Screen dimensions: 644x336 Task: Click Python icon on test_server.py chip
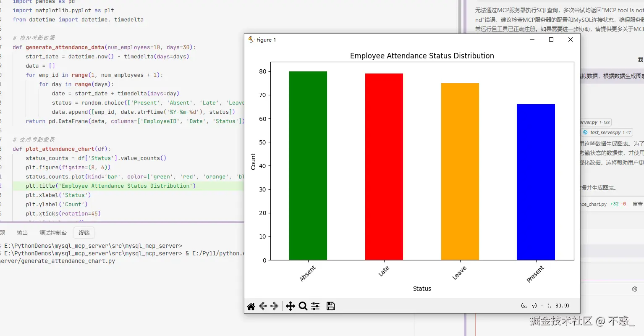pos(585,132)
